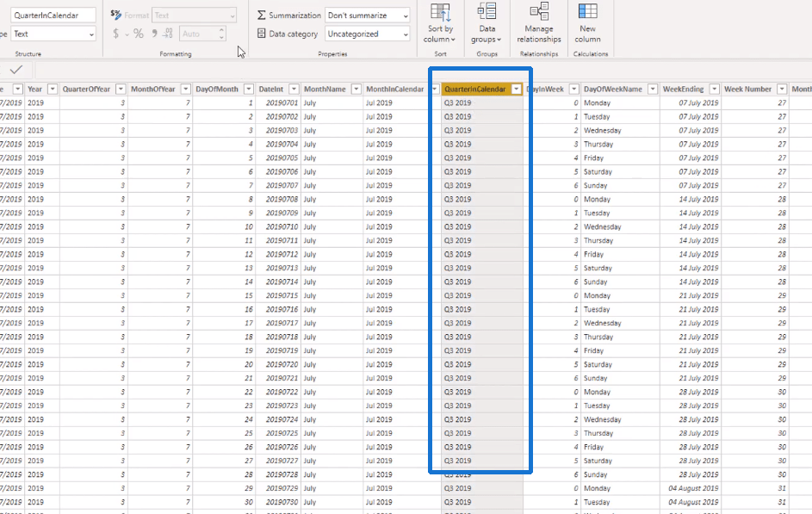
Task: Click 04 August 2019 in the 20190729 row
Action: coord(693,488)
